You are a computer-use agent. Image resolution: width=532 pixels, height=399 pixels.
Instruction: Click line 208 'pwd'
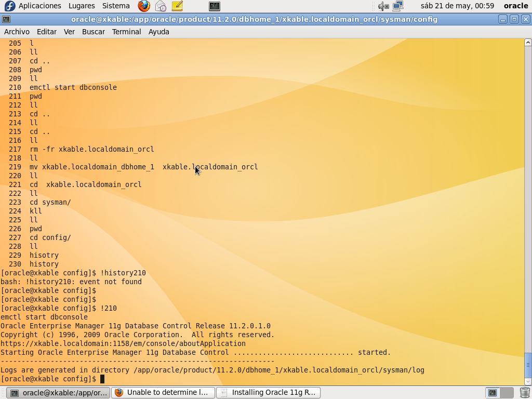coord(36,70)
